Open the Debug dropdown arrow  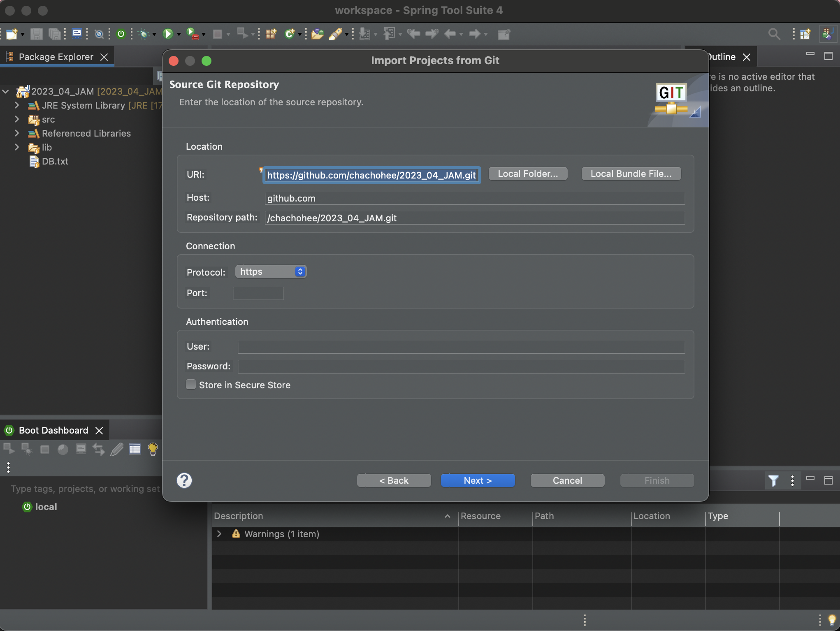tap(154, 35)
